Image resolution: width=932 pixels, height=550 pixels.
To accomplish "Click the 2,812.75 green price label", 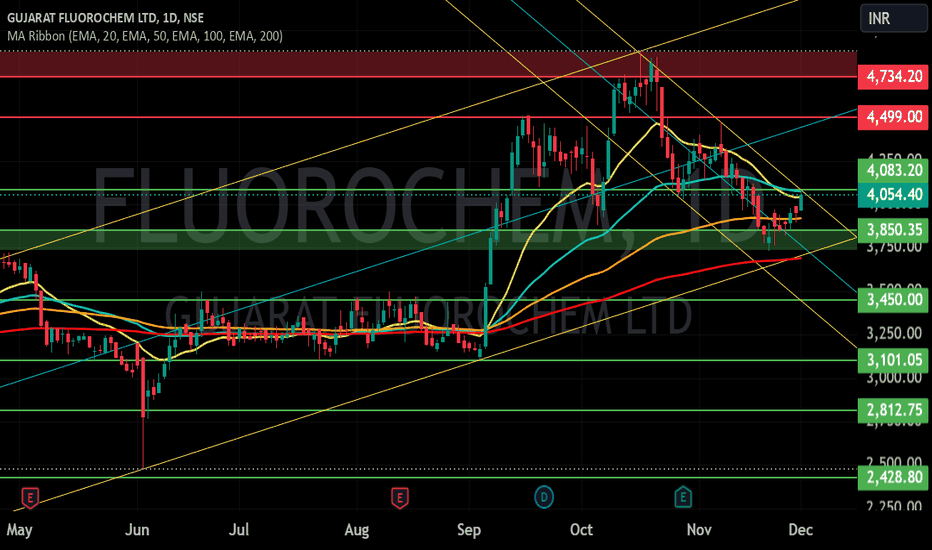I will (x=893, y=410).
